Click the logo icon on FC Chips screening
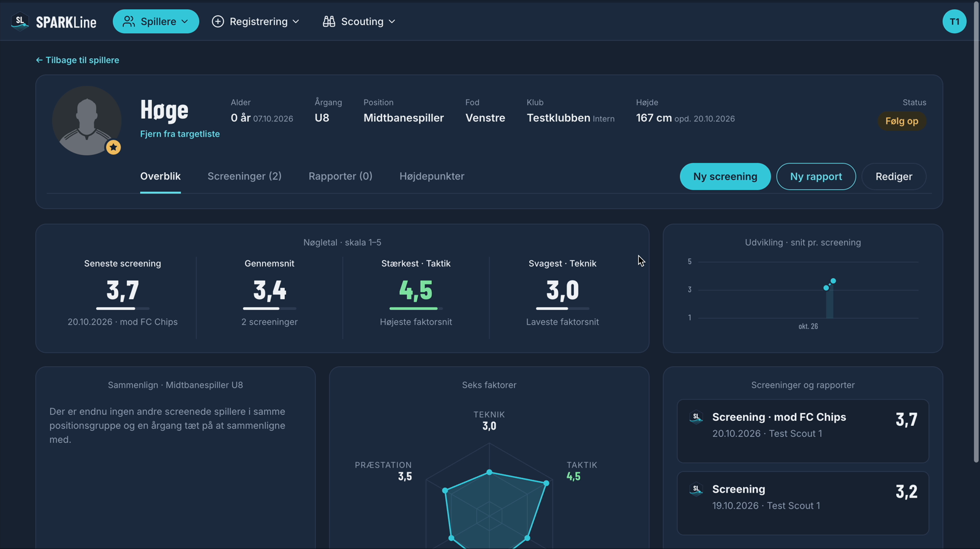Viewport: 980px width, 549px height. pyautogui.click(x=696, y=417)
